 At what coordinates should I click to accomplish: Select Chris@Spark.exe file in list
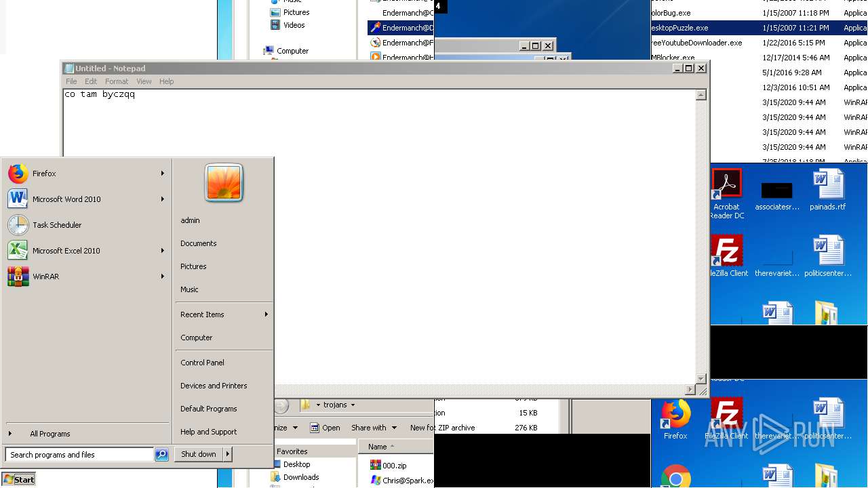click(401, 481)
